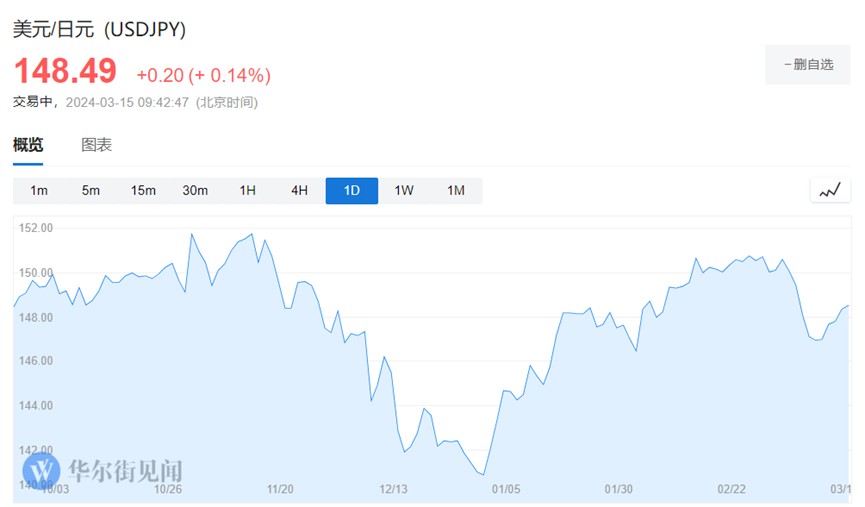The width and height of the screenshot is (865, 507).
Task: Click the 148.49 current price
Action: coord(65,71)
